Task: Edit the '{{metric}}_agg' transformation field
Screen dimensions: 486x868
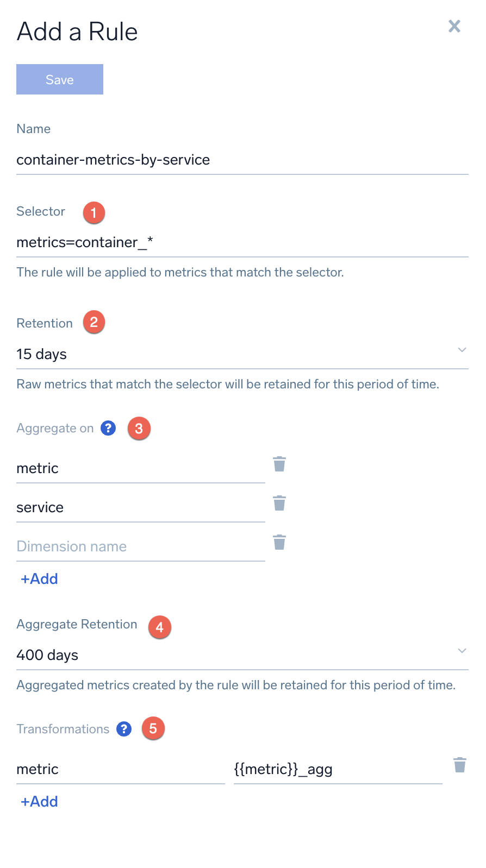Action: click(338, 769)
